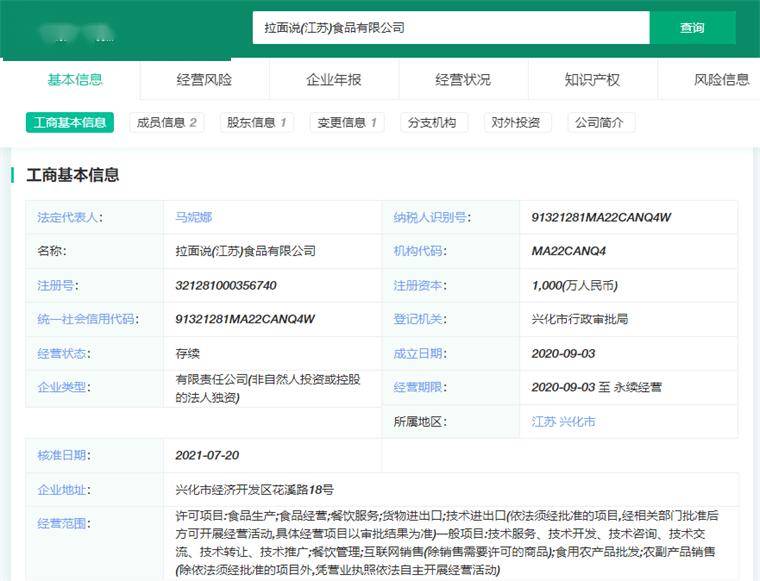Go to the 经营状况 tab
Viewport: 760px width, 581px height.
(x=463, y=79)
